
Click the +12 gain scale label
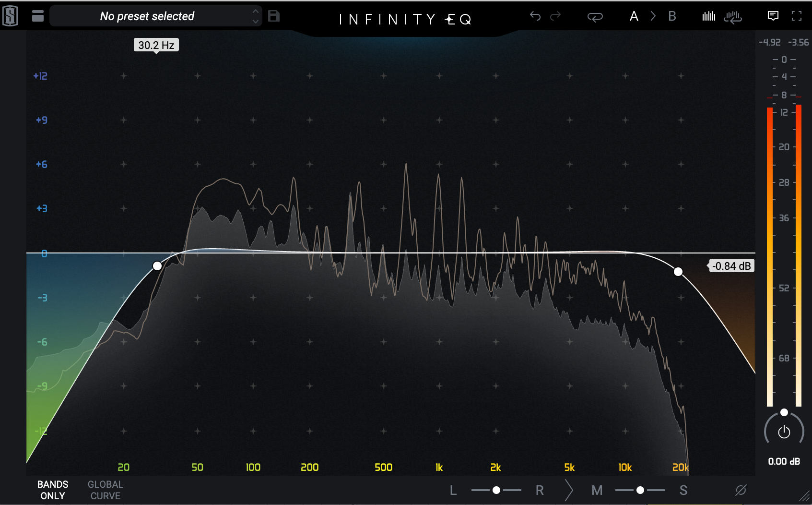tap(40, 76)
